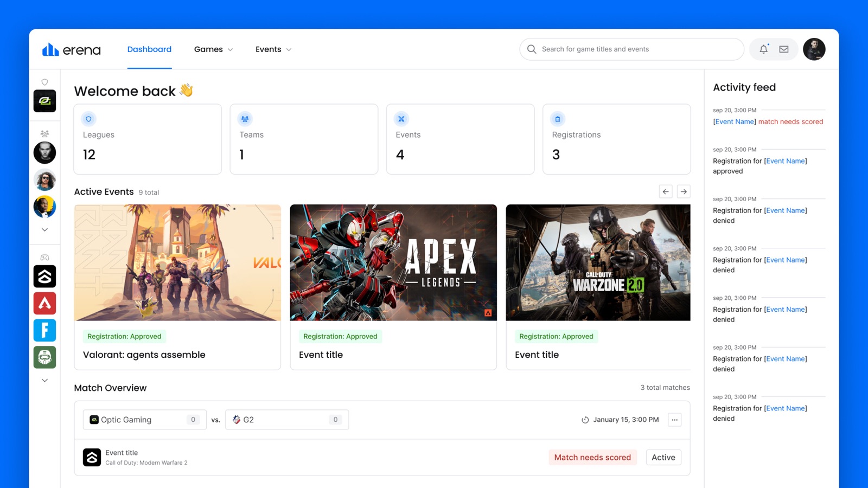Open the Valorant agents assemble event image
Image resolution: width=868 pixels, height=488 pixels.
pyautogui.click(x=177, y=262)
